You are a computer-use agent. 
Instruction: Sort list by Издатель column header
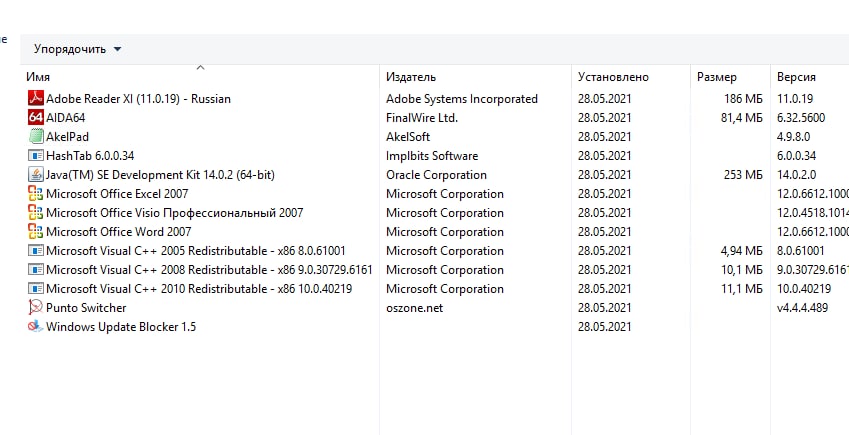pyautogui.click(x=410, y=77)
